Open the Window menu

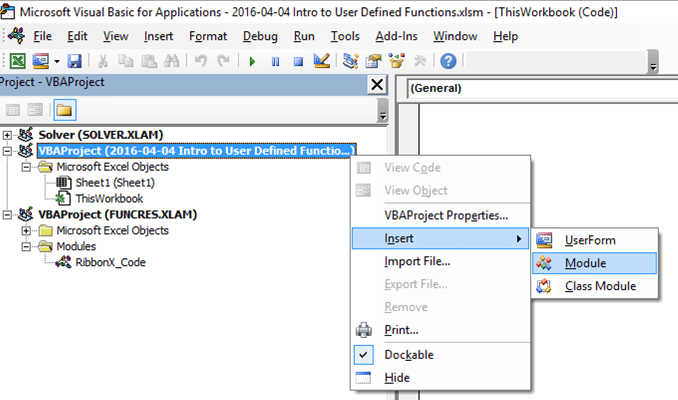[455, 36]
